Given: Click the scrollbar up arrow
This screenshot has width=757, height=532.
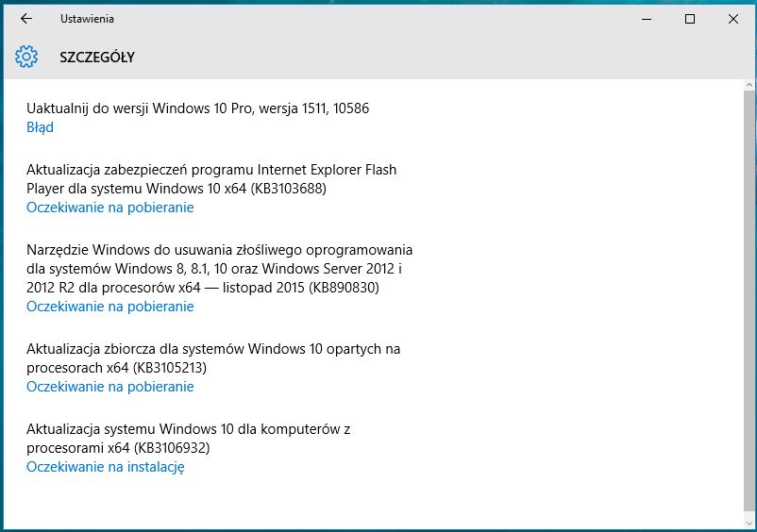Looking at the screenshot, I should [x=749, y=86].
